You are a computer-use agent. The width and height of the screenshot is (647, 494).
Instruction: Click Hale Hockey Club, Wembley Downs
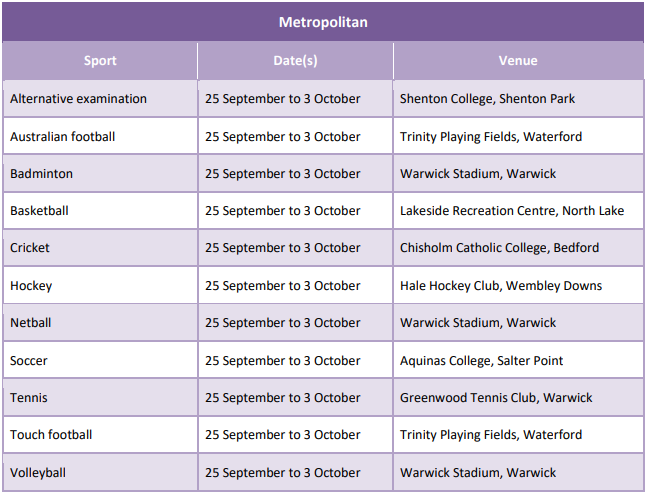coord(501,286)
